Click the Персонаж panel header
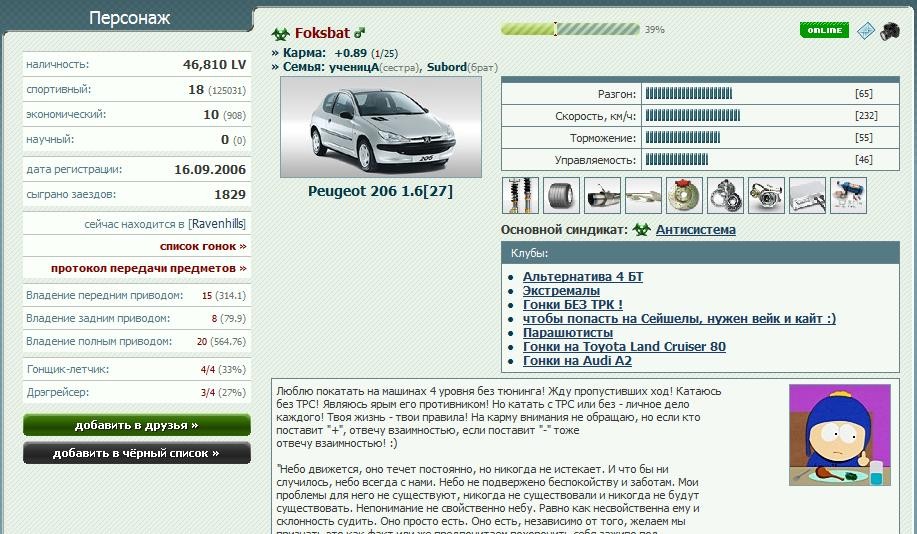Image resolution: width=917 pixels, height=534 pixels. pyautogui.click(x=129, y=18)
